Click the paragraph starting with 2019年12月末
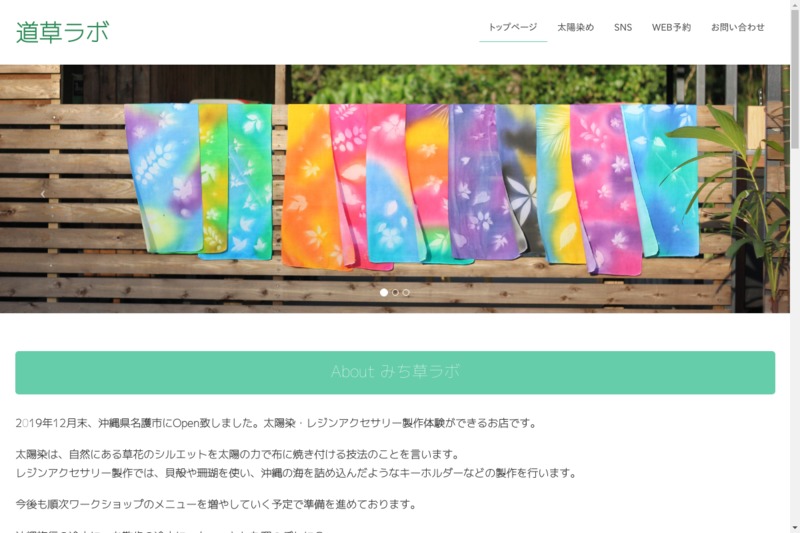 coord(276,423)
